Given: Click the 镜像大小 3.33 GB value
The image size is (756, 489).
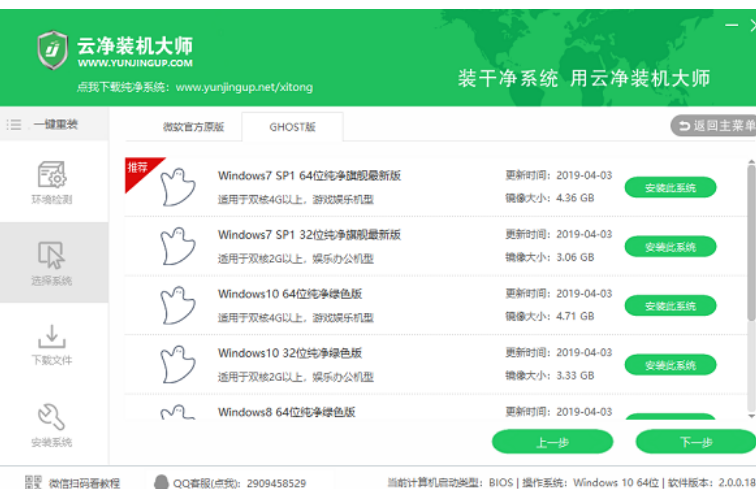Looking at the screenshot, I should click(x=575, y=375).
